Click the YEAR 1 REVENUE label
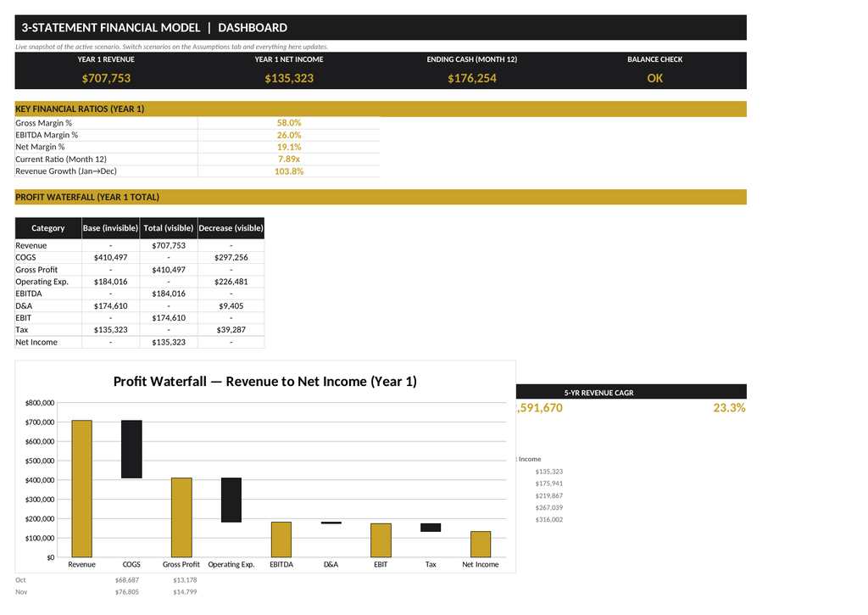The height and width of the screenshot is (615, 868). click(106, 59)
